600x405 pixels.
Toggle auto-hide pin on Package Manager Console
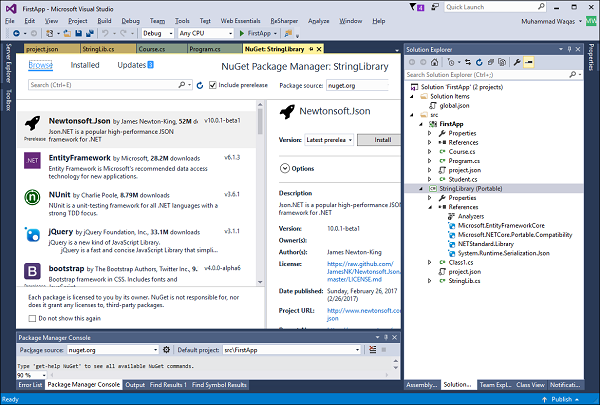(x=386, y=337)
